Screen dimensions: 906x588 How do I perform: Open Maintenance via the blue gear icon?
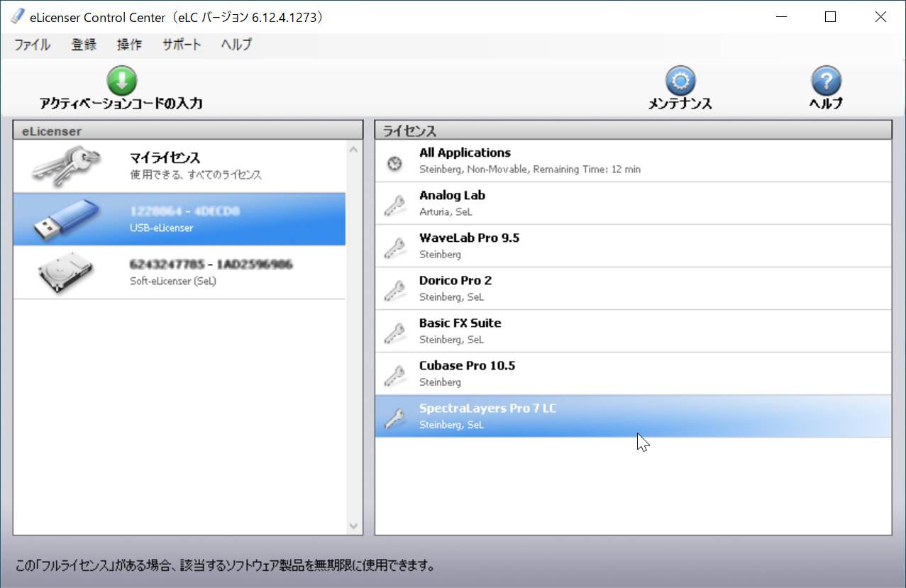(x=680, y=81)
